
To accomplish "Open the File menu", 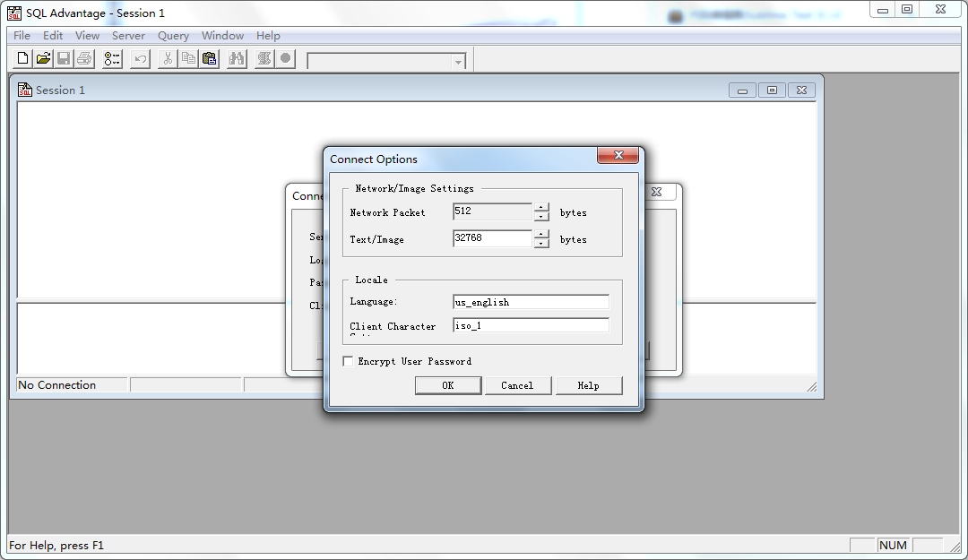I will click(x=22, y=36).
